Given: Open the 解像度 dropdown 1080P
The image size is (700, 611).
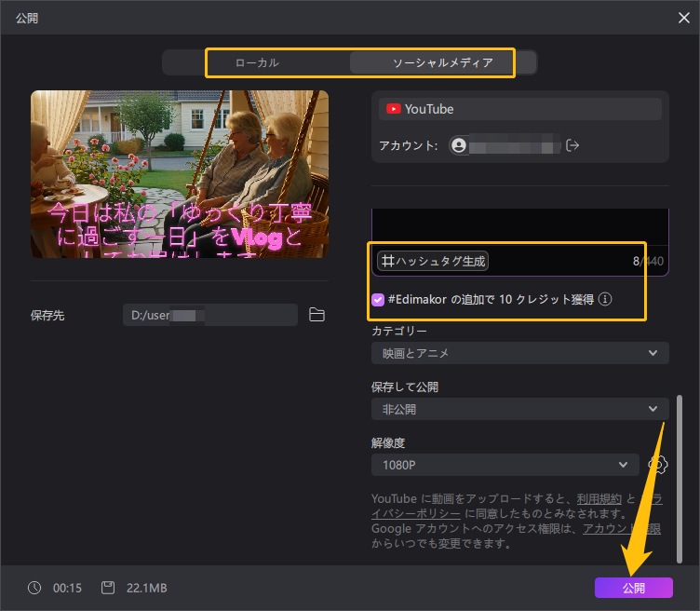Looking at the screenshot, I should (x=505, y=465).
